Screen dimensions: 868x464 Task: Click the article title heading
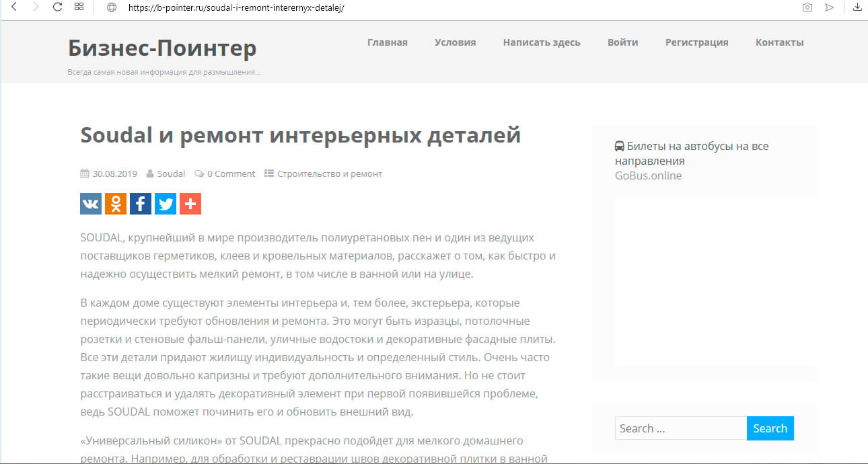pos(301,134)
